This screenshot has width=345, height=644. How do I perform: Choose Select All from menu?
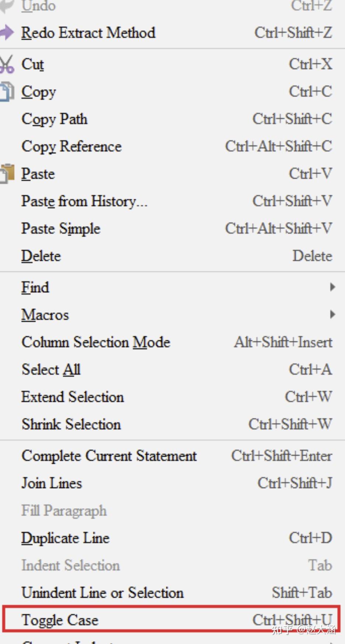[51, 369]
